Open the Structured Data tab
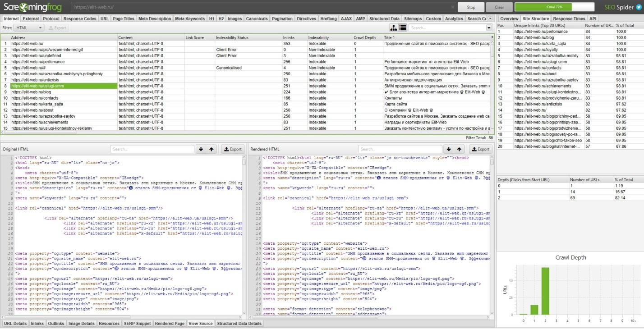 click(384, 19)
